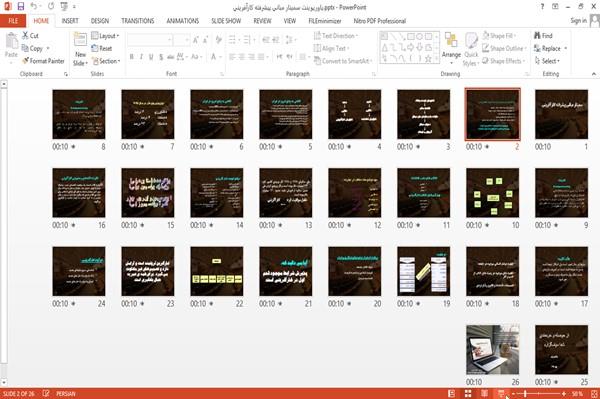This screenshot has width=600, height=399.
Task: Toggle Underline formatting
Action: pyautogui.click(x=151, y=57)
